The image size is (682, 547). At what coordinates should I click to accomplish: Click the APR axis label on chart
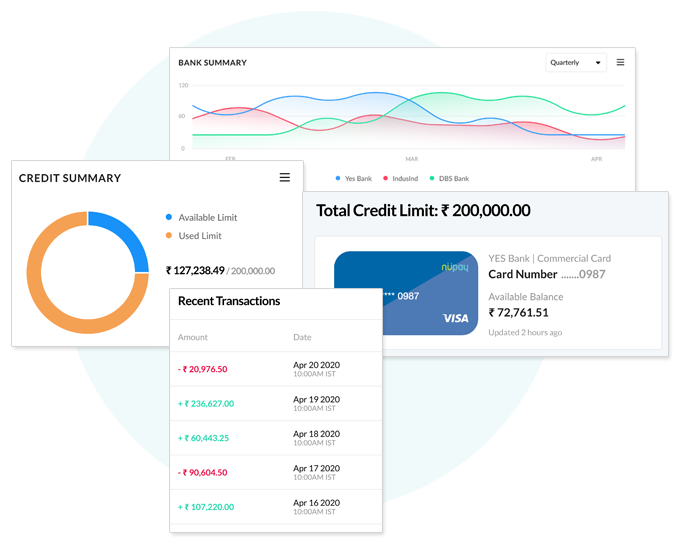point(596,159)
